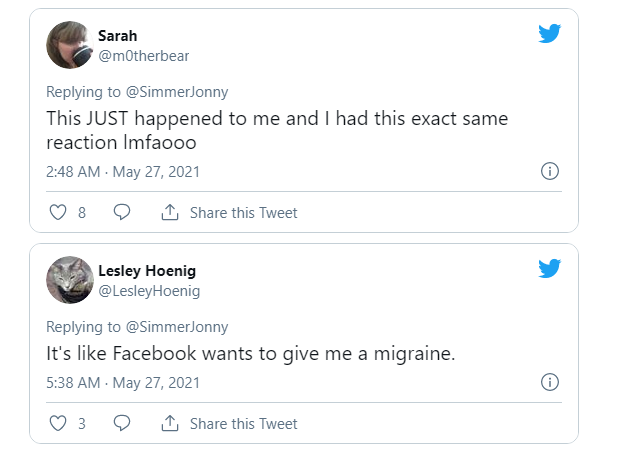Click the 2:48 AM May 27 timestamp
Viewport: 626px width, 454px height.
123,172
